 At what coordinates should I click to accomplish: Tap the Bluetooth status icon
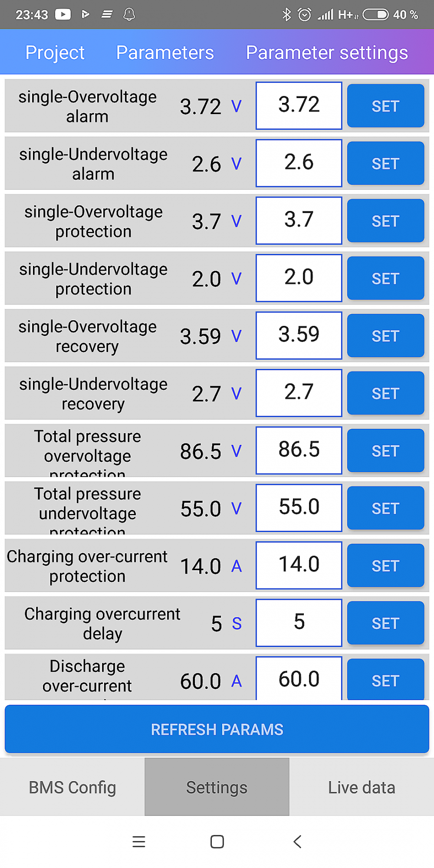pyautogui.click(x=286, y=14)
